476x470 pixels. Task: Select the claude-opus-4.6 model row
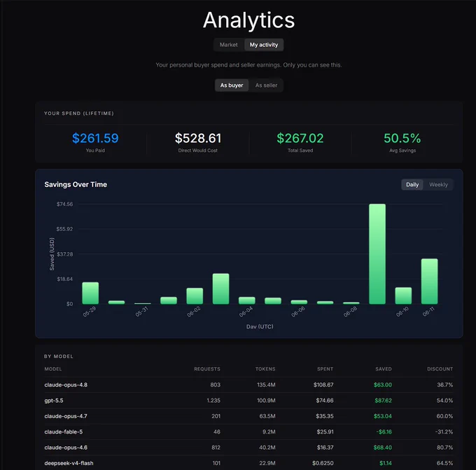[x=248, y=448]
